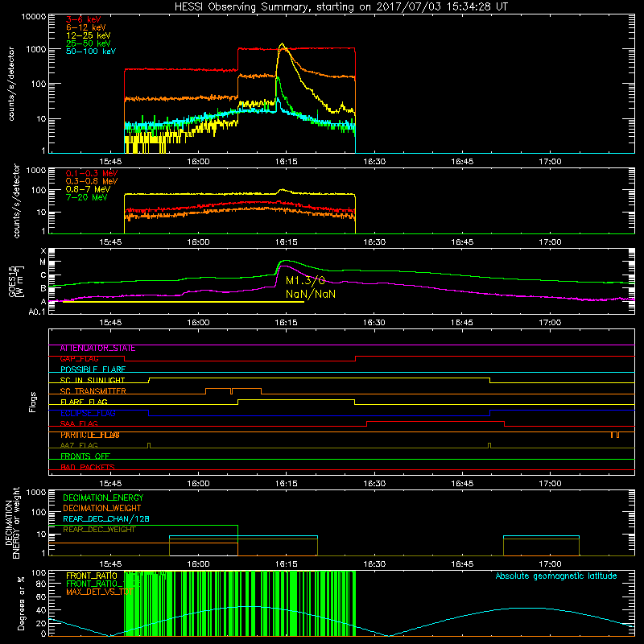Click the 0.3-0.8 MeV legend entry
644x644 pixels.
[x=92, y=181]
